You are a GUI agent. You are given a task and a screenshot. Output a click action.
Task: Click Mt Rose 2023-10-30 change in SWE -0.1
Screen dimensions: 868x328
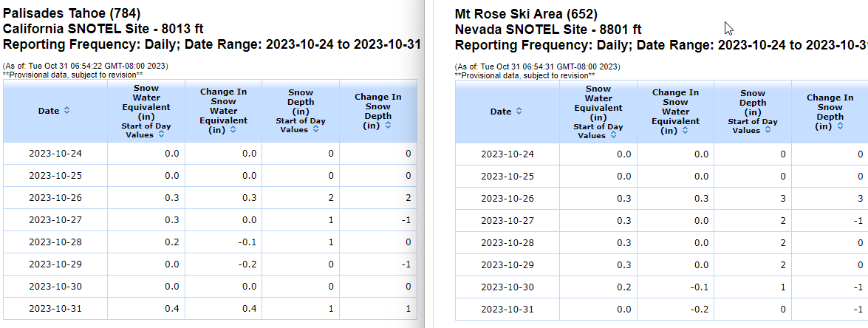[700, 287]
